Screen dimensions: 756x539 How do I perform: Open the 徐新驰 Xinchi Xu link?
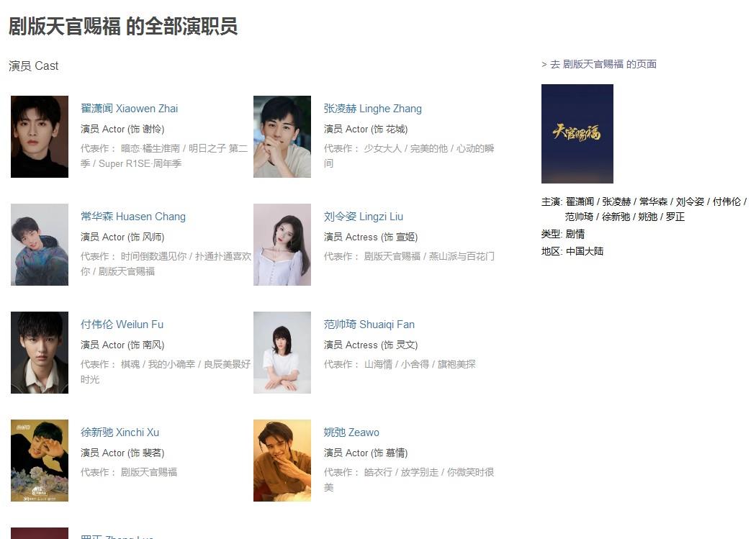[x=120, y=432]
